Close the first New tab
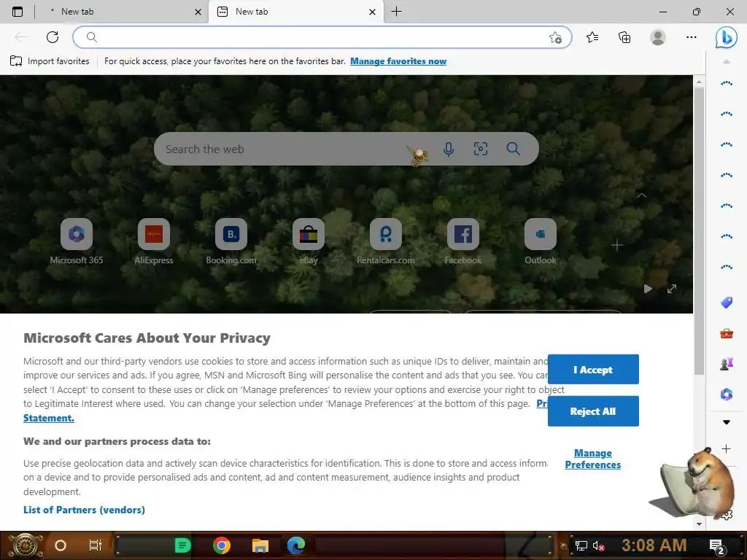Image resolution: width=747 pixels, height=560 pixels. coord(198,12)
